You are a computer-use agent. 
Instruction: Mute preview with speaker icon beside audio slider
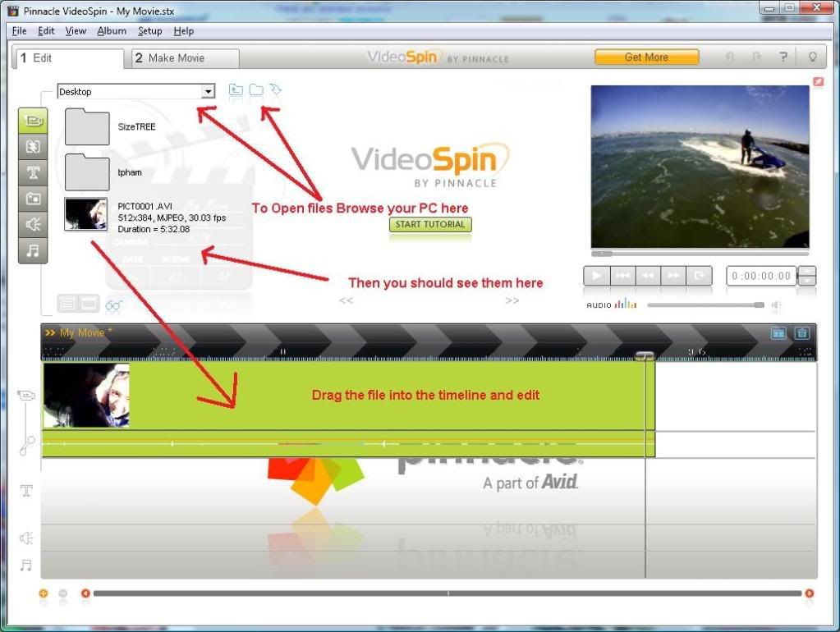776,305
